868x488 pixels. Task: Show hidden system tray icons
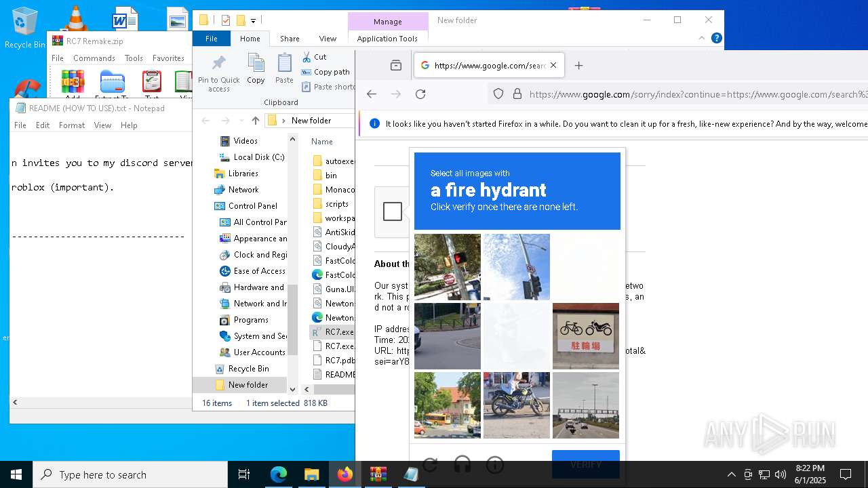click(731, 474)
